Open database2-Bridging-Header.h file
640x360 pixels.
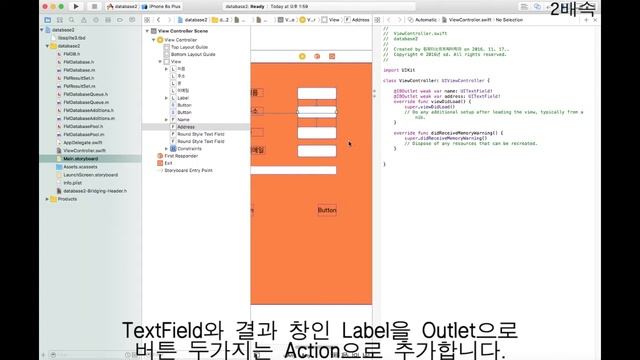(95, 191)
